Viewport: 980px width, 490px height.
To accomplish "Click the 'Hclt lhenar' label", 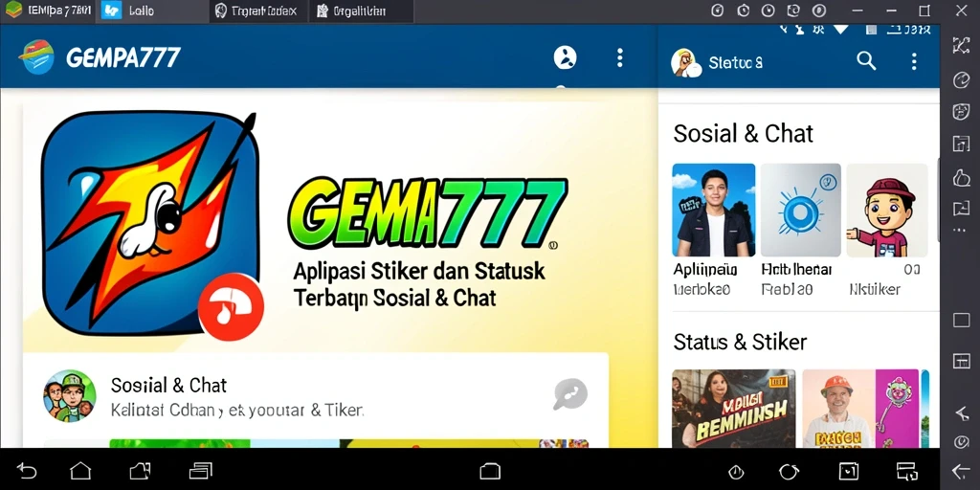I will click(796, 269).
